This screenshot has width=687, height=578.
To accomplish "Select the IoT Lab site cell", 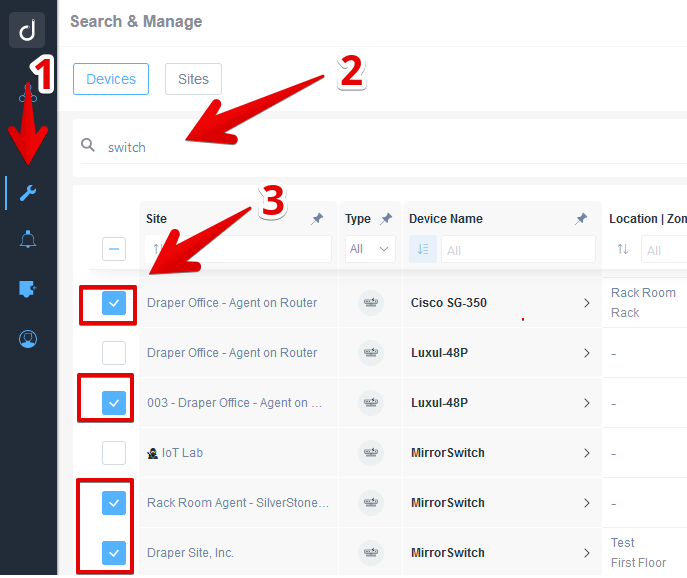I will coord(239,453).
